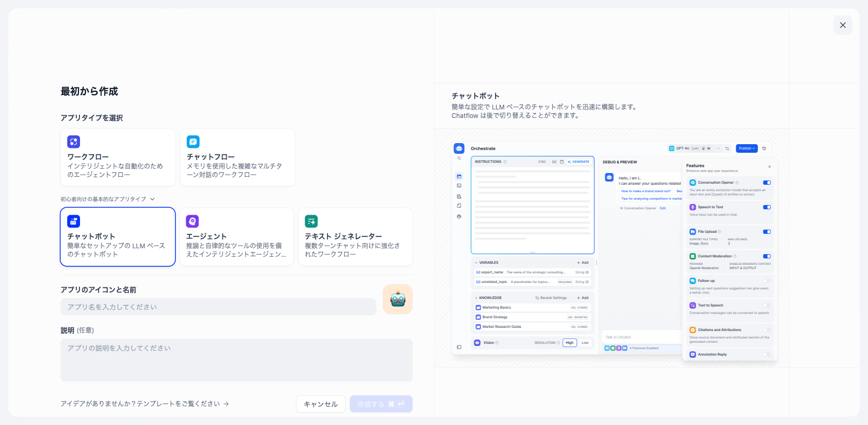
Task: Choose the チャットフロー app type card
Action: point(237,158)
